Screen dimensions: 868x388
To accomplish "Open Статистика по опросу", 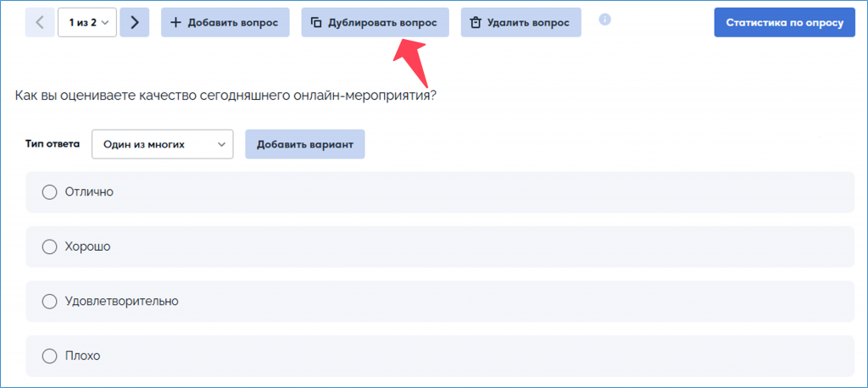I will click(x=785, y=23).
